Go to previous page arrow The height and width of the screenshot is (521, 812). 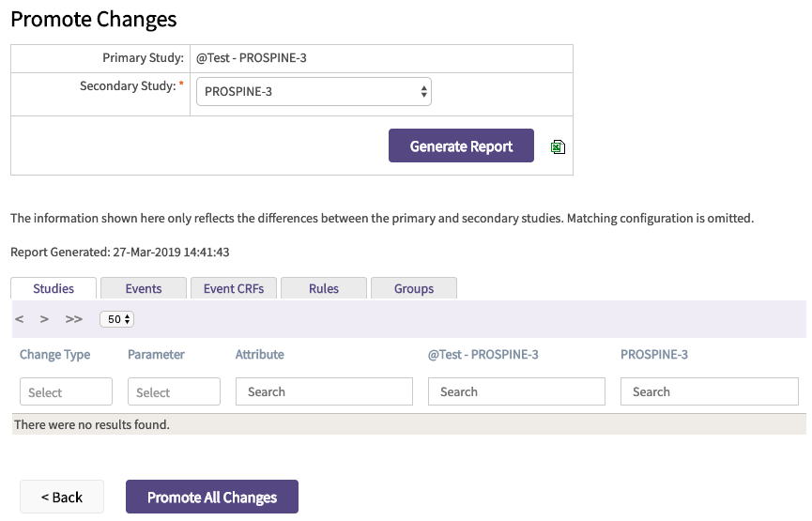click(x=20, y=319)
